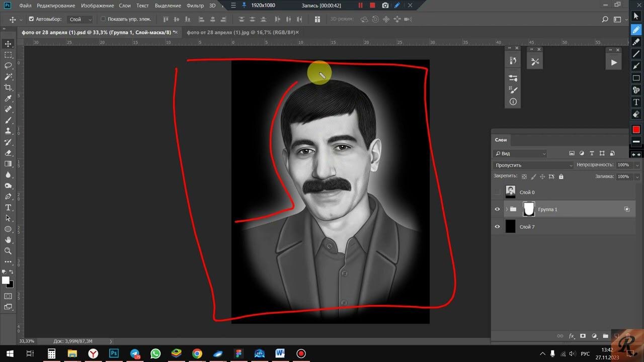
Task: Hide the Слой 7 layer
Action: click(497, 227)
